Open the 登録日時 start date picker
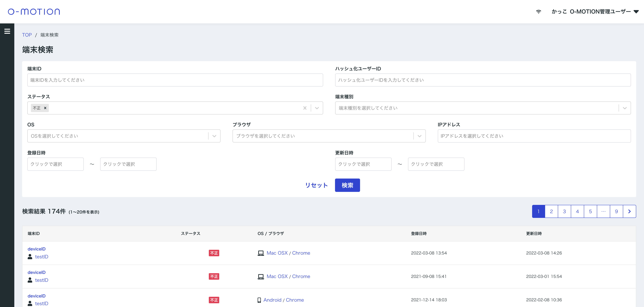This screenshot has width=644, height=307. [x=55, y=164]
